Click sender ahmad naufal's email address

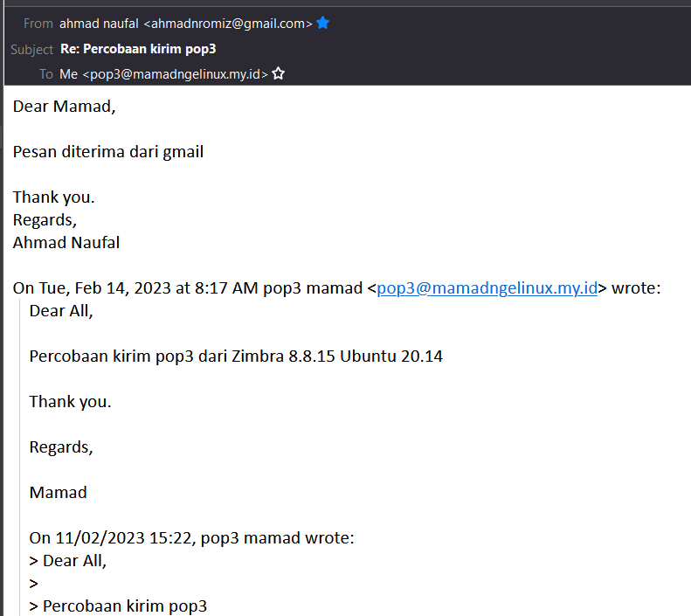228,24
